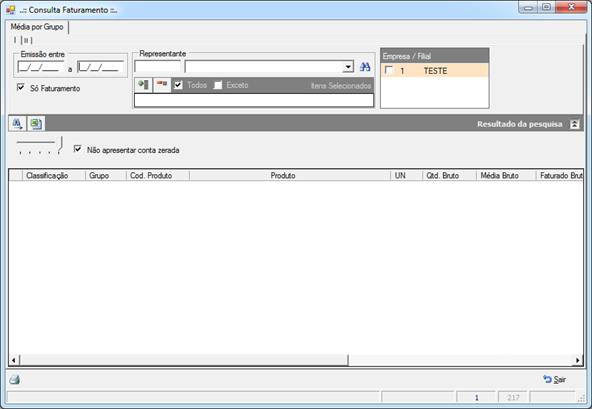Uncheck the Todos checkbox
The width and height of the screenshot is (592, 409).
(x=178, y=85)
